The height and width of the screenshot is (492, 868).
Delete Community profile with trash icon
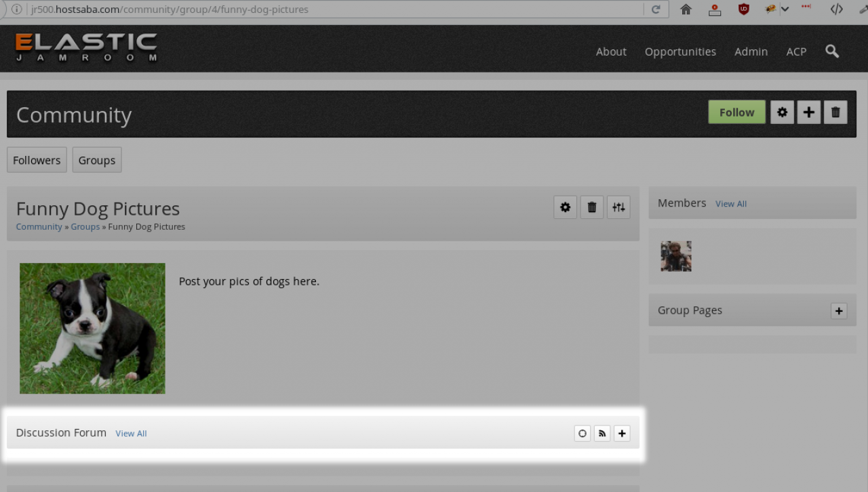point(835,112)
